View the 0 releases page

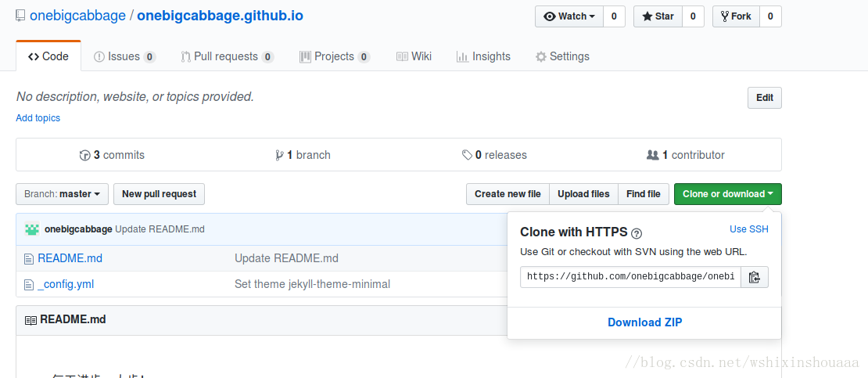coord(494,155)
